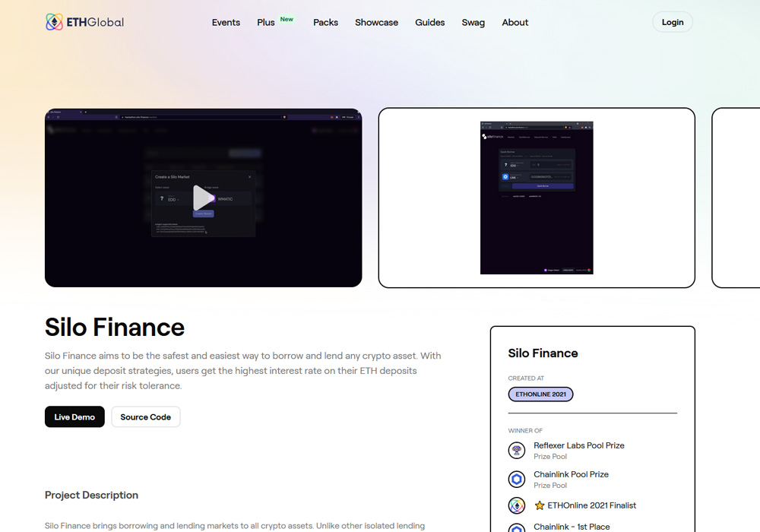Click the Reflexer Labs prize icon
The width and height of the screenshot is (760, 532).
517,451
